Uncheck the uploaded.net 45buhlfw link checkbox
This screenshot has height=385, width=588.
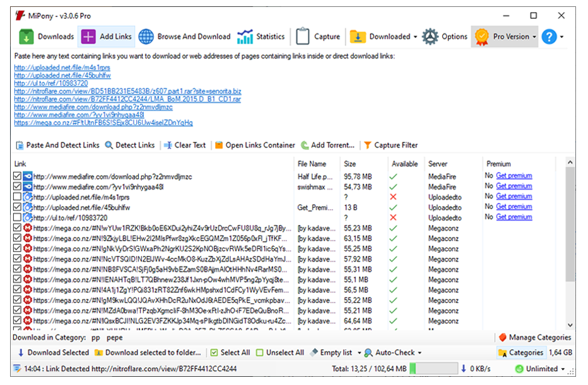[x=17, y=207]
